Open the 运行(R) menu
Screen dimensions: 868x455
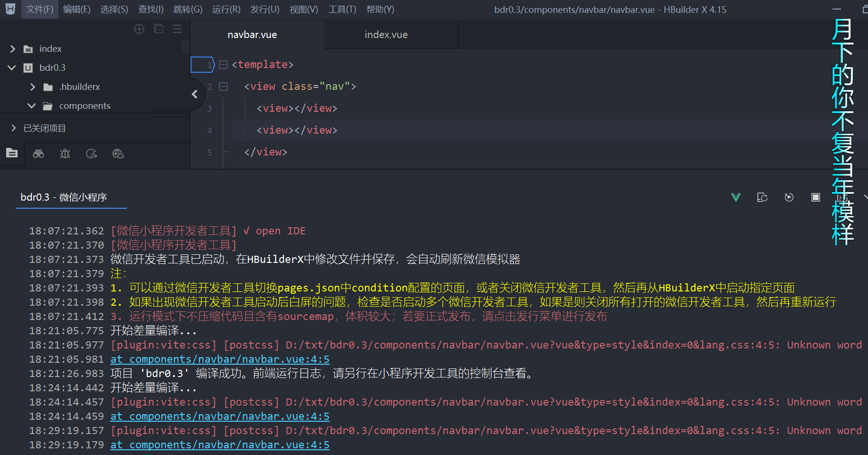pos(226,10)
